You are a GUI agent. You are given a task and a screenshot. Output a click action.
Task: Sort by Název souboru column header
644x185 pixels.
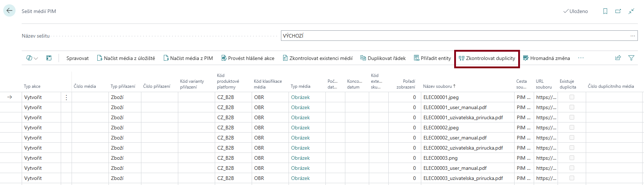[x=438, y=86]
